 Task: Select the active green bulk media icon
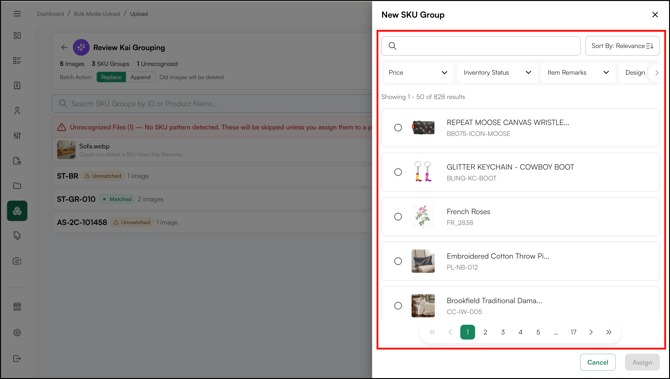click(x=17, y=211)
